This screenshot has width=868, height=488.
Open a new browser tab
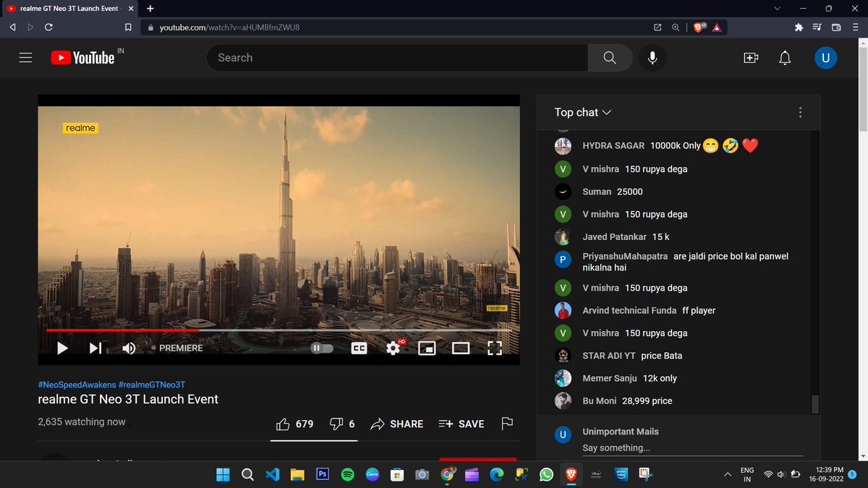[150, 9]
